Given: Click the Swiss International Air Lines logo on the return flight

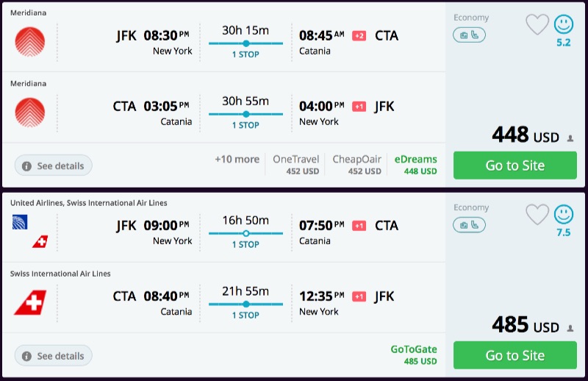Looking at the screenshot, I should pyautogui.click(x=29, y=302).
